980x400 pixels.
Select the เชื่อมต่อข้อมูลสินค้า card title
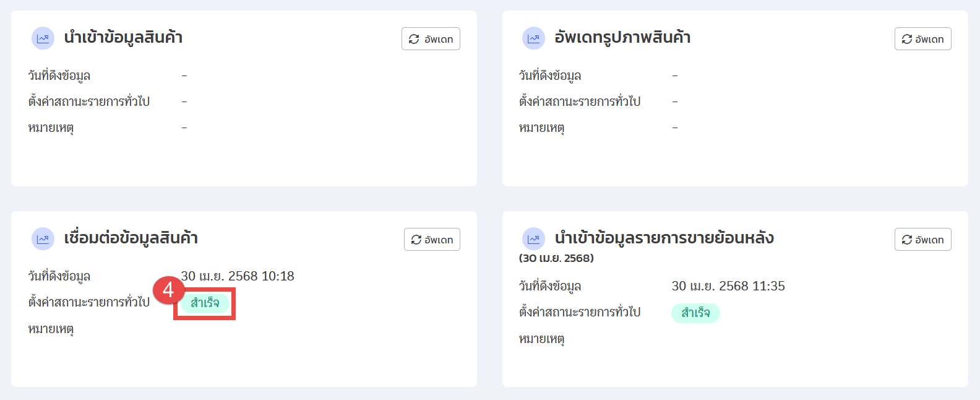coord(131,238)
